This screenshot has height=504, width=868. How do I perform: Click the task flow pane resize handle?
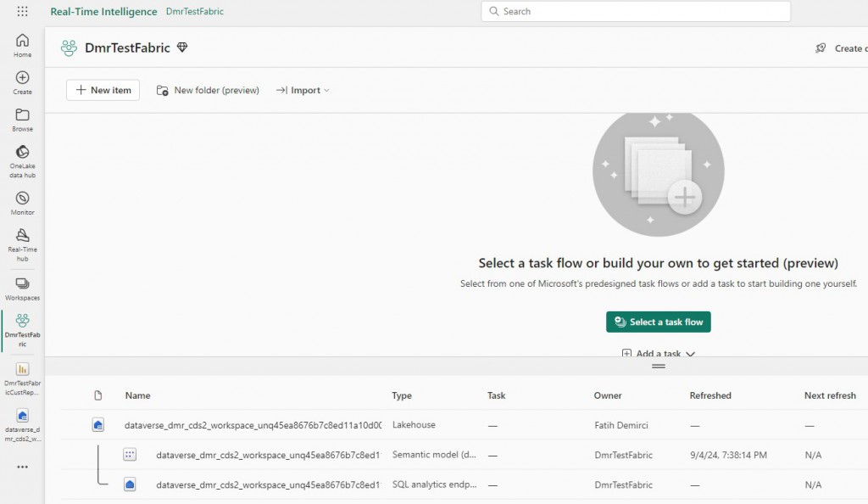658,366
